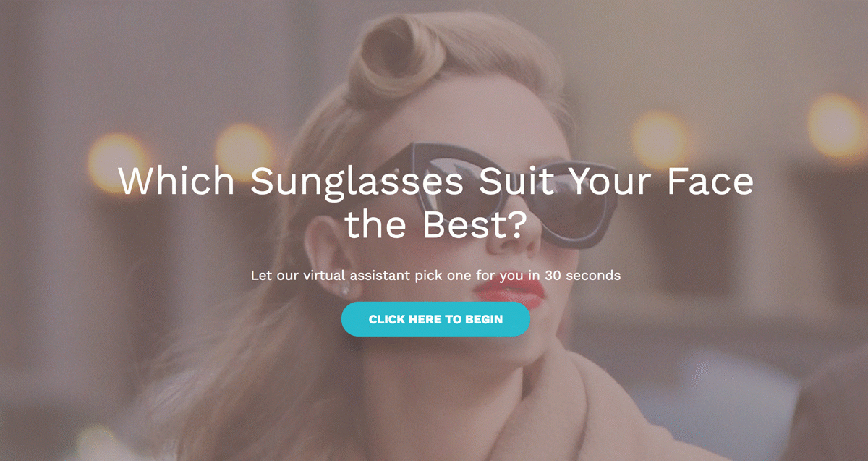
Task: Select the word "Sunglasses" in the headline
Action: [357, 182]
